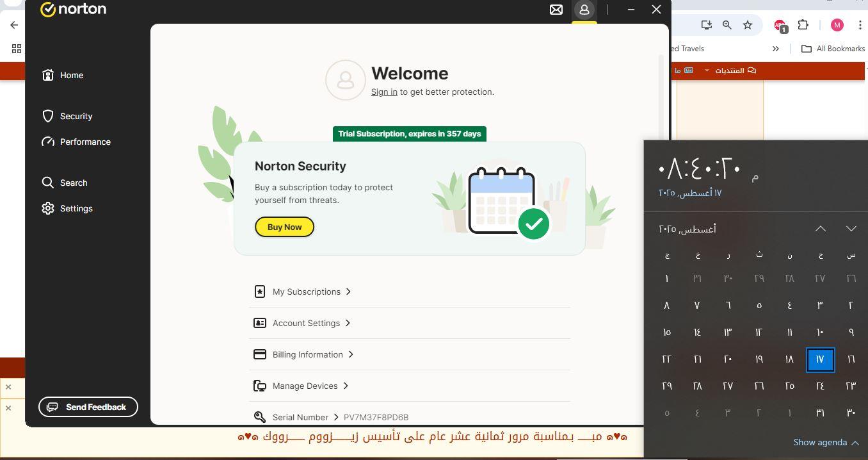Go to previous month in calendar

coord(820,229)
